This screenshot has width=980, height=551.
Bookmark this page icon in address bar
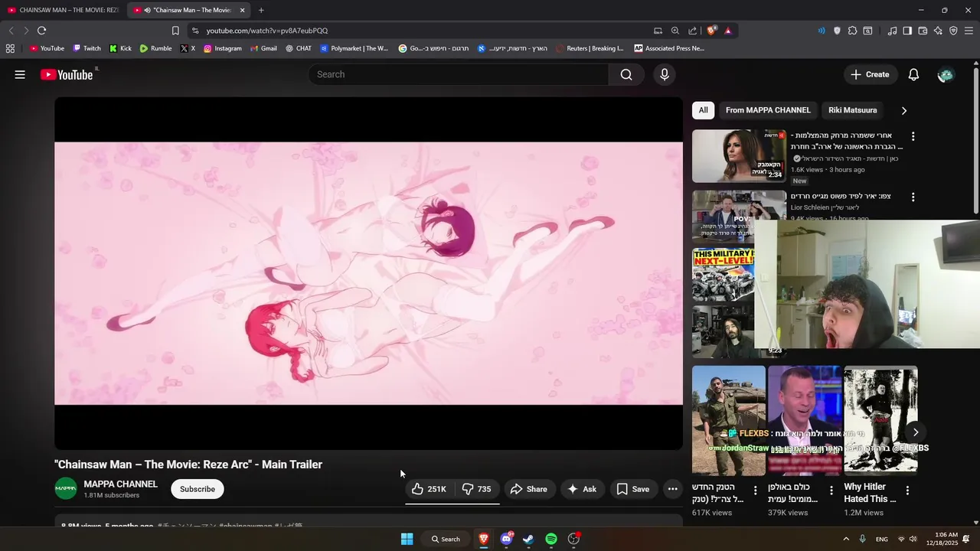tap(175, 31)
